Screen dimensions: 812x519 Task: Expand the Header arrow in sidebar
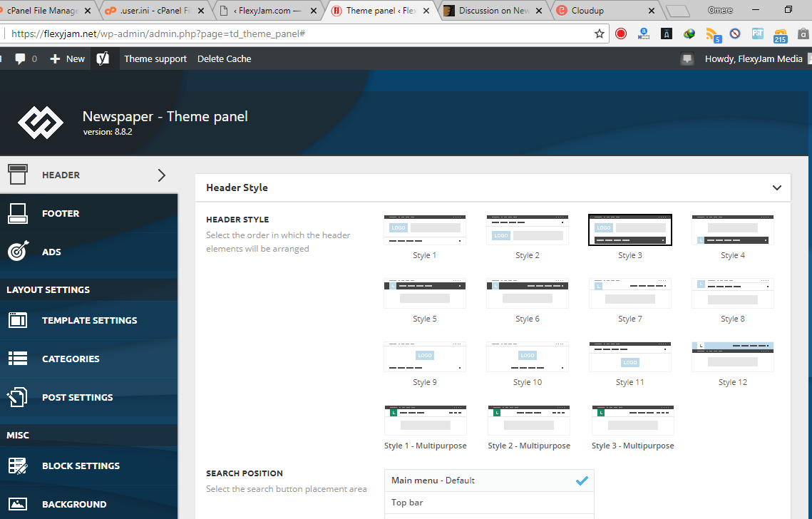point(162,175)
